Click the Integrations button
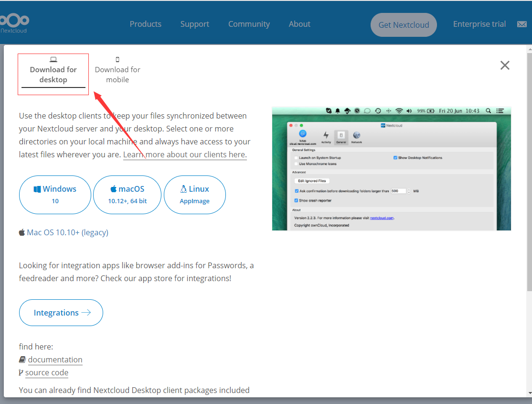532x404 pixels. coord(61,313)
